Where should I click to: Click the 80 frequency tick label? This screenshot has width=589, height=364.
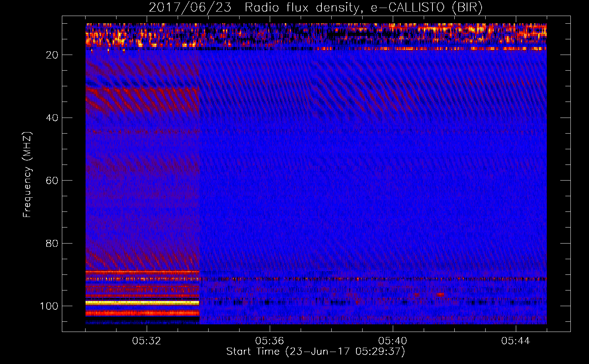(52, 243)
